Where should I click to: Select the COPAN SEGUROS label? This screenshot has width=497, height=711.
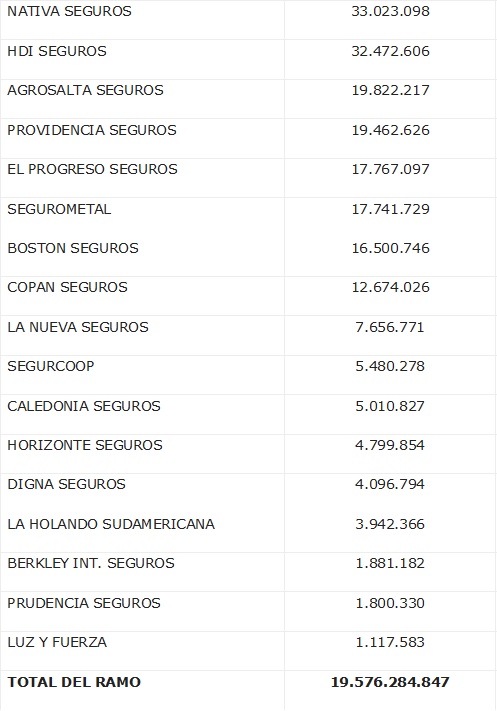[x=67, y=287]
